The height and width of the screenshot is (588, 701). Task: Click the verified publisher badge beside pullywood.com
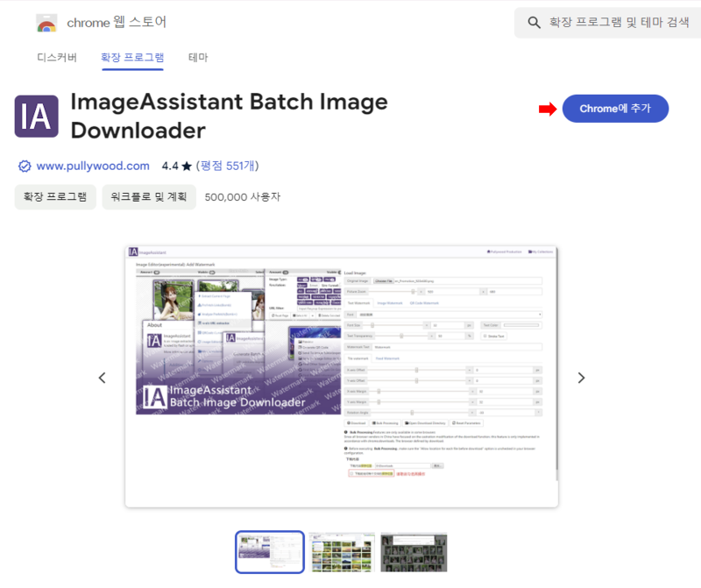pyautogui.click(x=23, y=165)
